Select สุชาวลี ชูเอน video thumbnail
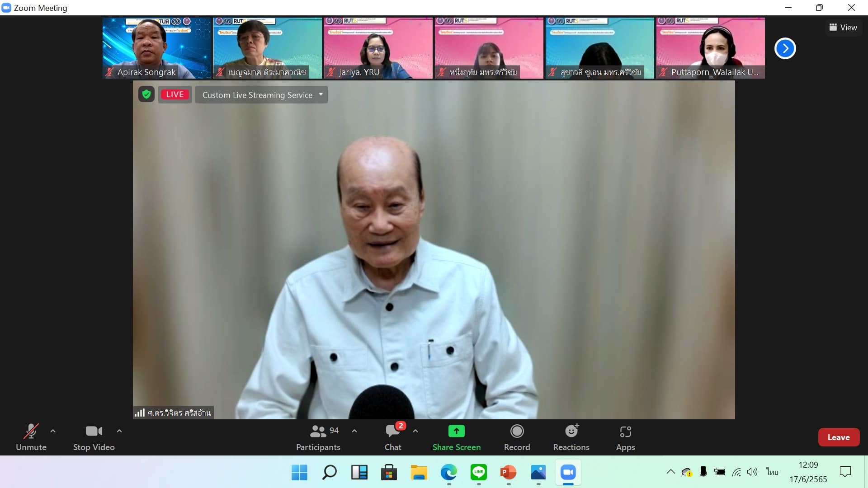This screenshot has height=488, width=868. [x=600, y=48]
